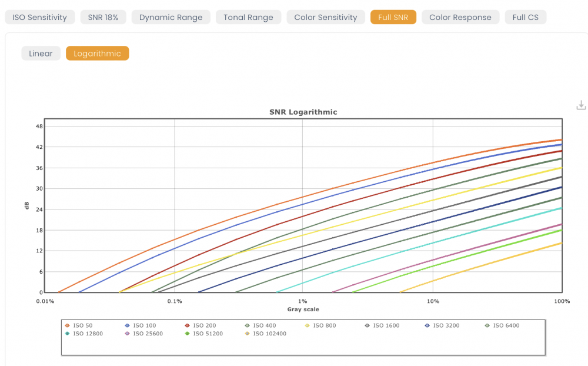The image size is (588, 366).
Task: Toggle ISO 100 legend marker
Action: click(x=127, y=325)
